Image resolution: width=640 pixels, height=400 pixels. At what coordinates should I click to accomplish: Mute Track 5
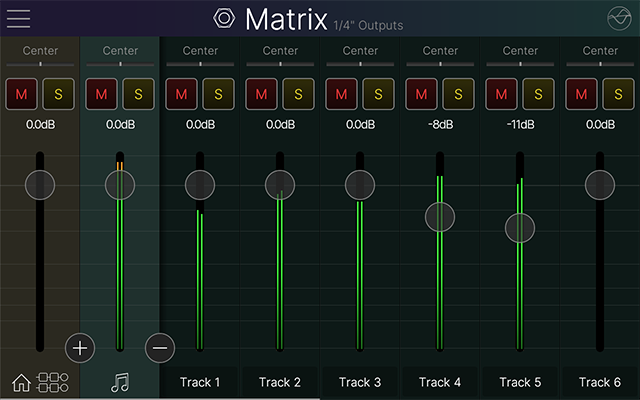point(501,94)
